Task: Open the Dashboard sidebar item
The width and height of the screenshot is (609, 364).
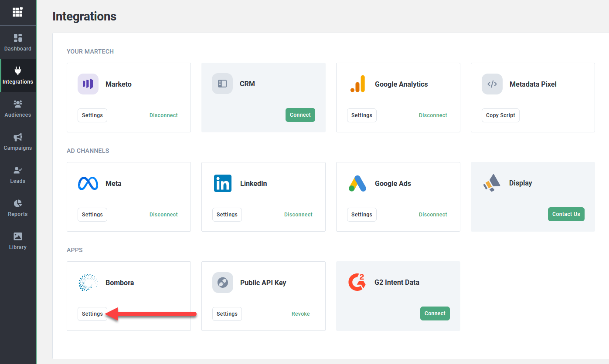Action: 18,43
